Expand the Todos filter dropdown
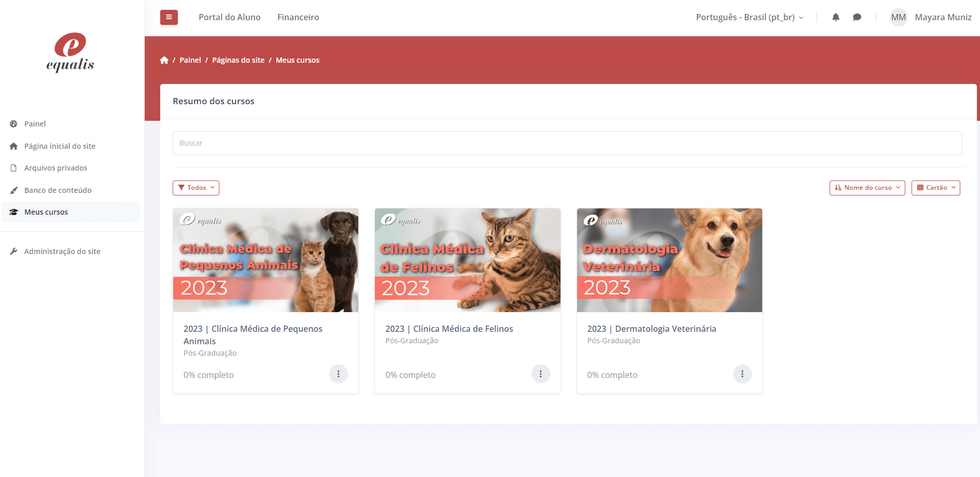This screenshot has height=477, width=980. tap(196, 188)
